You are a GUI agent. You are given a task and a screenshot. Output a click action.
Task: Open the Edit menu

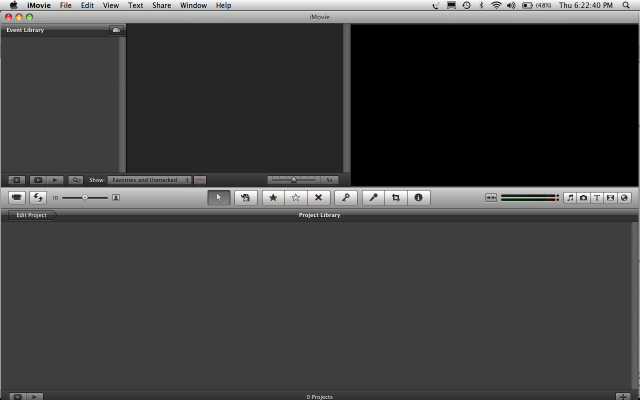[87, 5]
